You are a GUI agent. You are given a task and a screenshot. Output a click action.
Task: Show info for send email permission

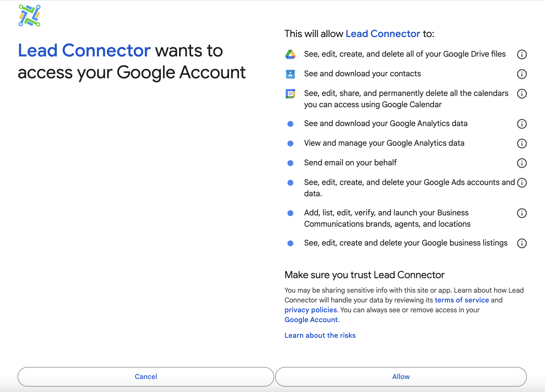522,163
